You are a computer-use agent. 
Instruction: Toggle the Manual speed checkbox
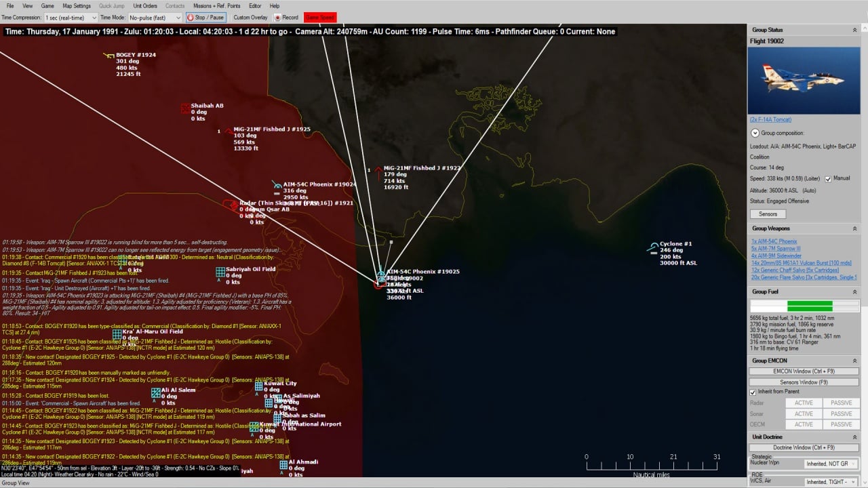[828, 179]
